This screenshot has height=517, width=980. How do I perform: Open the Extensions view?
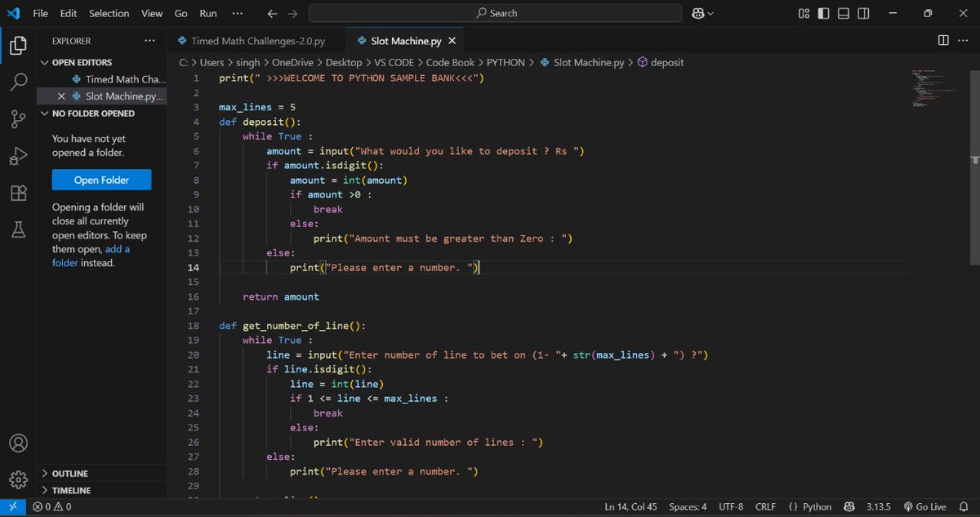pos(18,193)
